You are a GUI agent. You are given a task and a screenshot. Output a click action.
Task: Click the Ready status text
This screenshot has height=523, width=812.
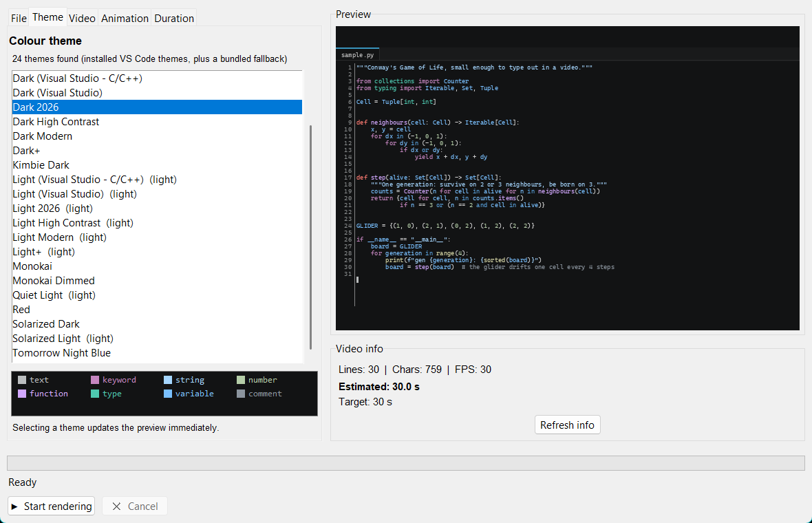[22, 482]
